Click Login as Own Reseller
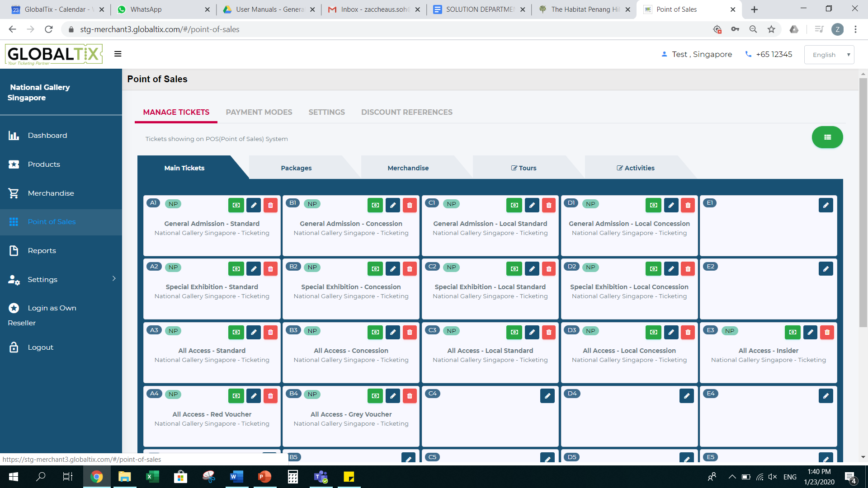This screenshot has width=868, height=488. pos(42,315)
